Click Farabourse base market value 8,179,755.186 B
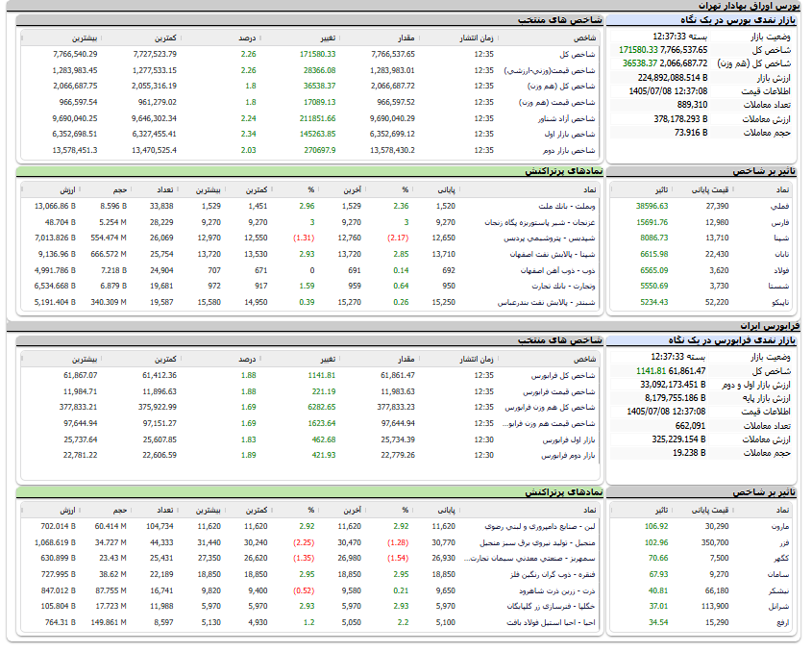This screenshot has width=812, height=652. [x=676, y=398]
